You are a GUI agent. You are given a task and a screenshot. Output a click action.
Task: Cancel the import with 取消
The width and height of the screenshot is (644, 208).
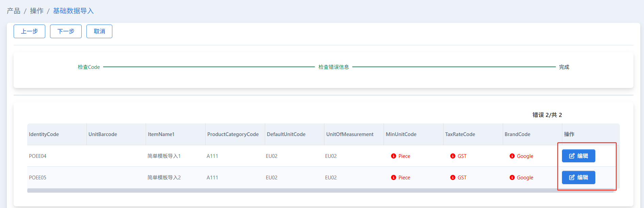click(99, 31)
